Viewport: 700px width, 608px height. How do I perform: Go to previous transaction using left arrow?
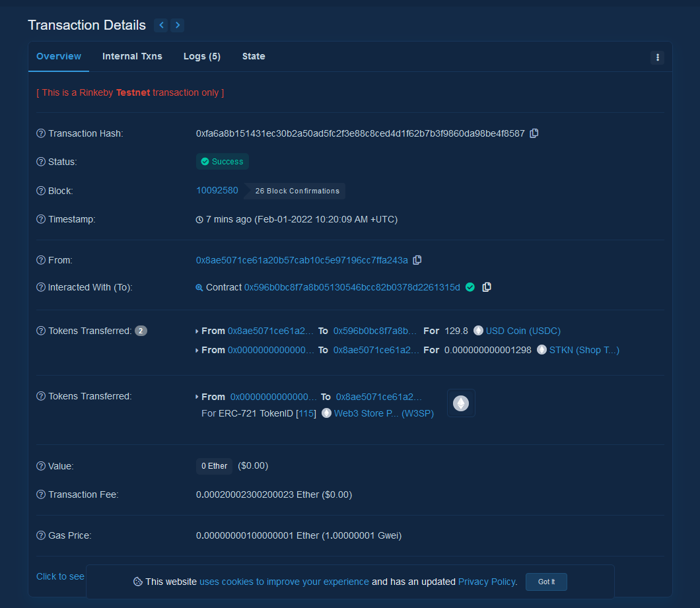tap(161, 26)
